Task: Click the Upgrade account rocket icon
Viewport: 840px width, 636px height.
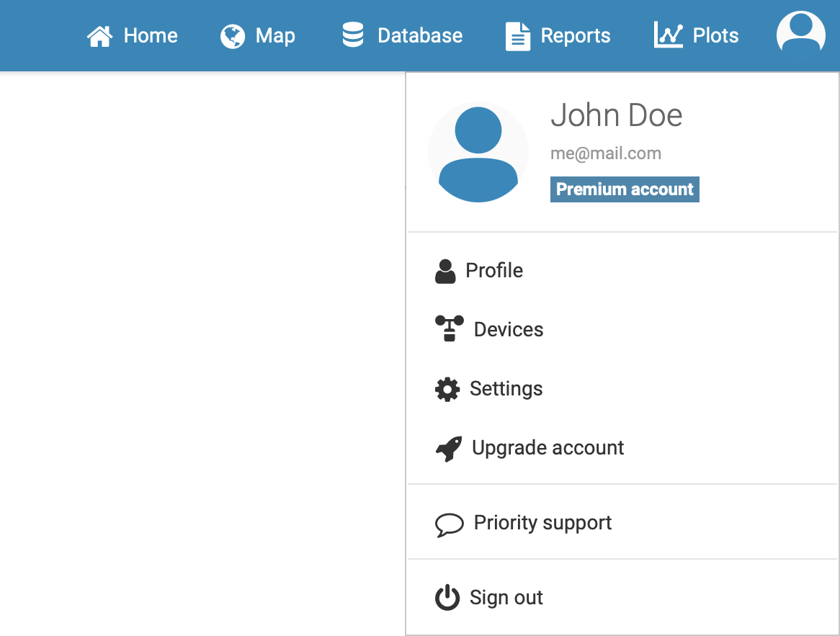Action: pos(448,449)
